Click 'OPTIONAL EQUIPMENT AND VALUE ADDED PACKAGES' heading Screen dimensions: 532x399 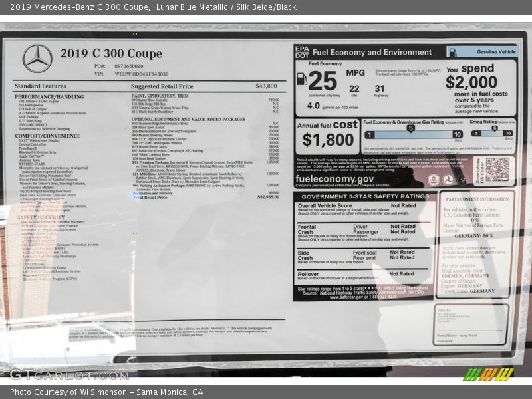(x=188, y=120)
